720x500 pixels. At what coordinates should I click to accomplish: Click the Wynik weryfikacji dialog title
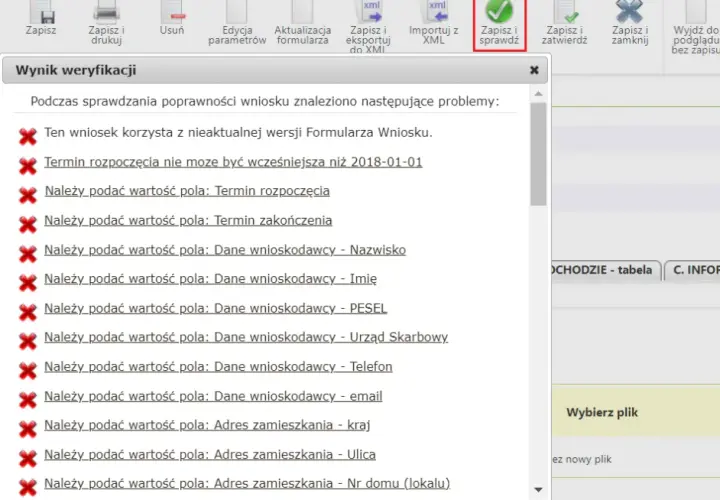(76, 70)
